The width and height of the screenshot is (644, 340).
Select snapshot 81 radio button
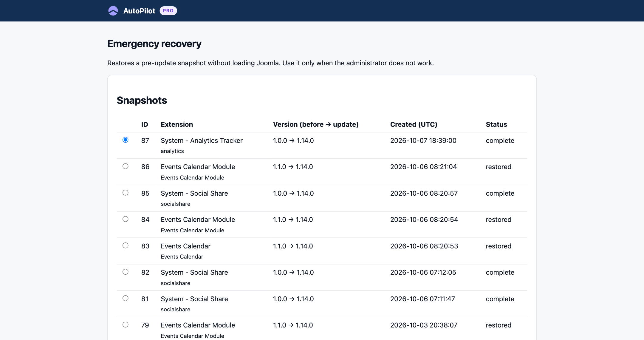[x=126, y=298]
